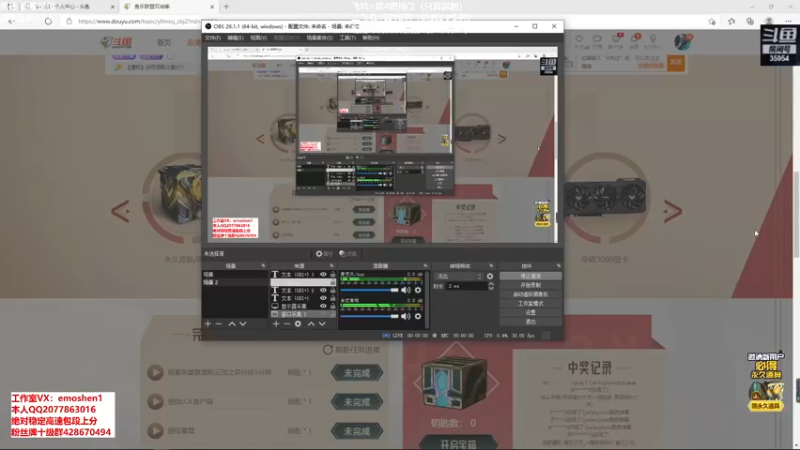Image resolution: width=800 pixels, height=450 pixels.
Task: Decrease the transition duration with down arrow
Action: [x=491, y=288]
